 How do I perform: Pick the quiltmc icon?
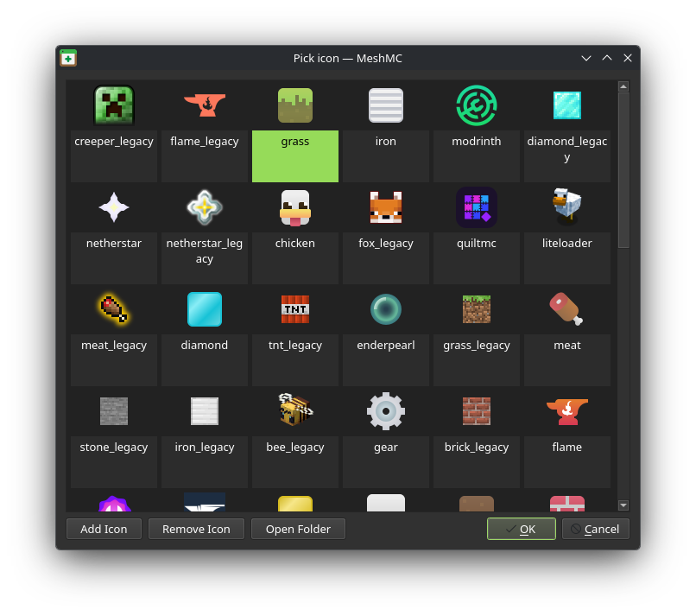tap(477, 208)
